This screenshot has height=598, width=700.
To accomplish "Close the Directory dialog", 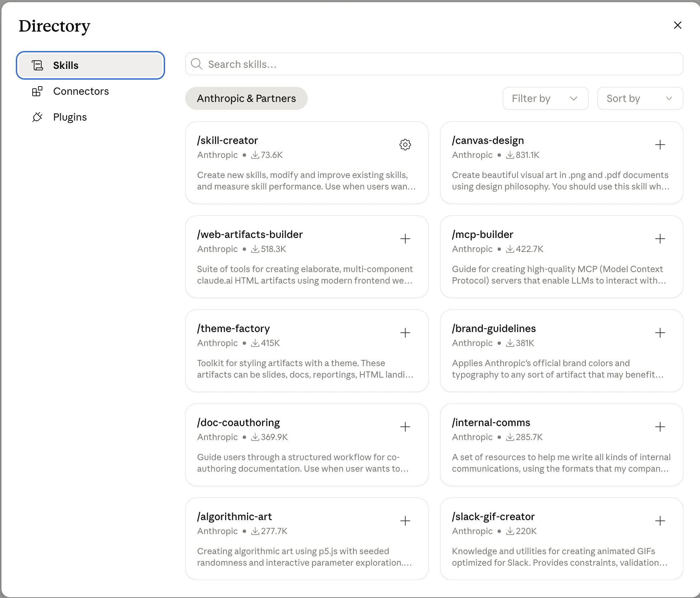I will pyautogui.click(x=677, y=25).
